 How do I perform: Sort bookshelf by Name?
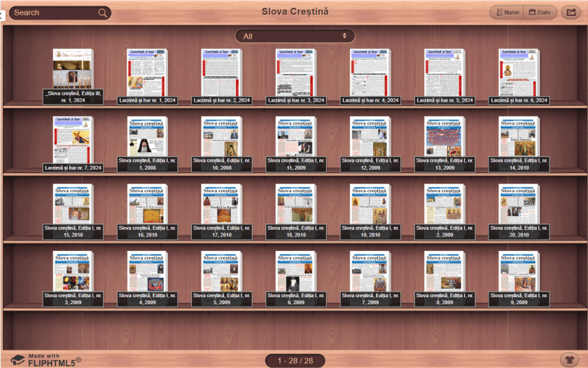point(507,12)
